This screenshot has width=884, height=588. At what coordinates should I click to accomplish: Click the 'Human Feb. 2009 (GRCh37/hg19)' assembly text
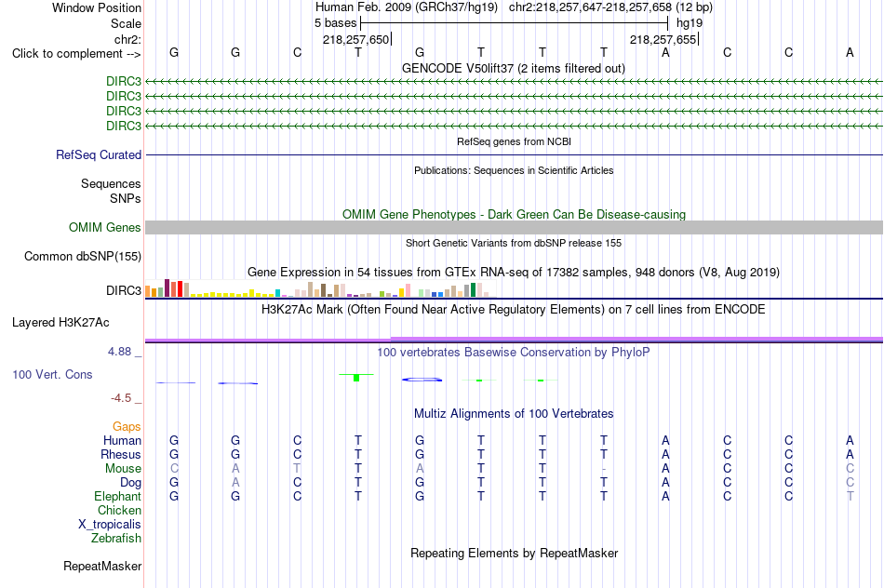pyautogui.click(x=407, y=7)
